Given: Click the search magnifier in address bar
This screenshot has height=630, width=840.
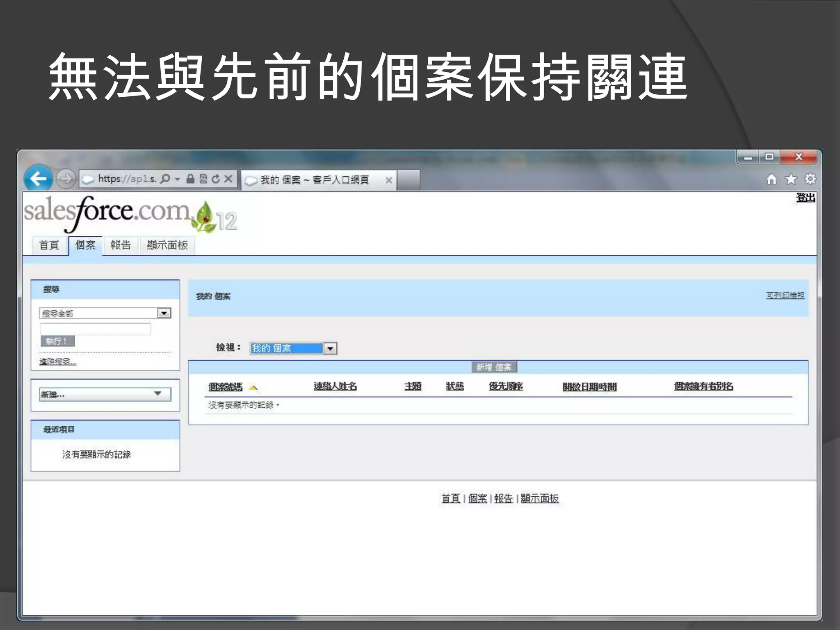Looking at the screenshot, I should pyautogui.click(x=165, y=179).
